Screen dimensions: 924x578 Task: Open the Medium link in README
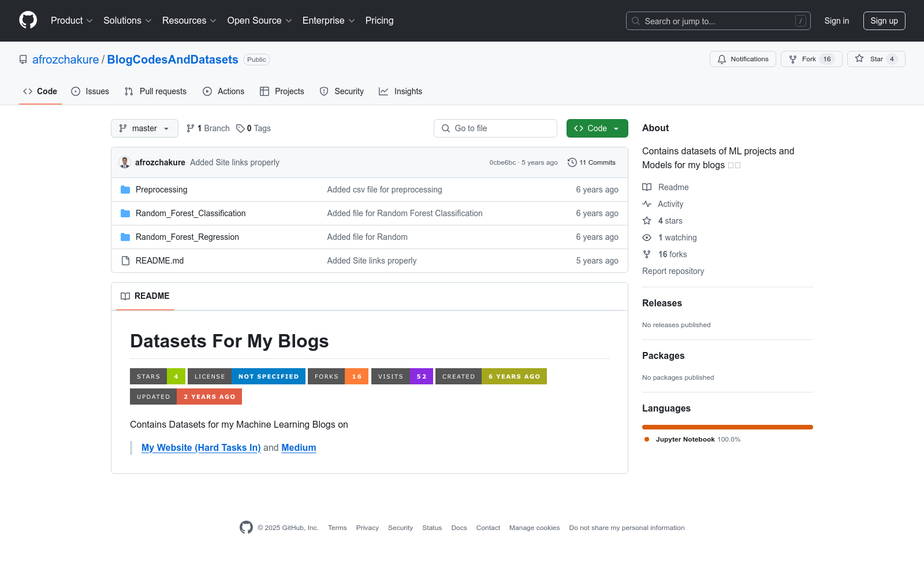299,447
